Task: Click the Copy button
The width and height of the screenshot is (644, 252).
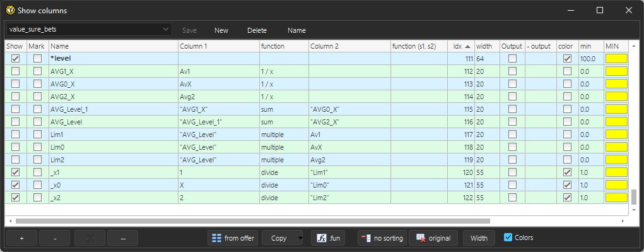Action: pyautogui.click(x=279, y=238)
